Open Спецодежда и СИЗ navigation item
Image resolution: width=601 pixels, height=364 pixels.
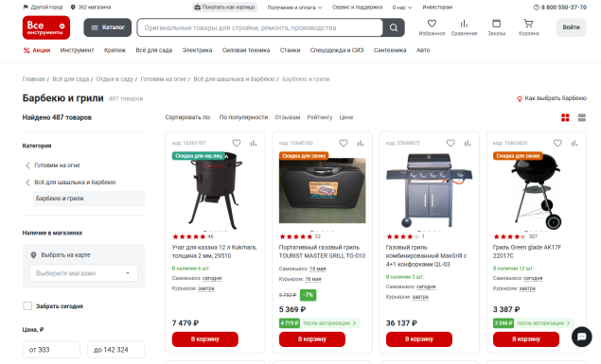coord(337,50)
